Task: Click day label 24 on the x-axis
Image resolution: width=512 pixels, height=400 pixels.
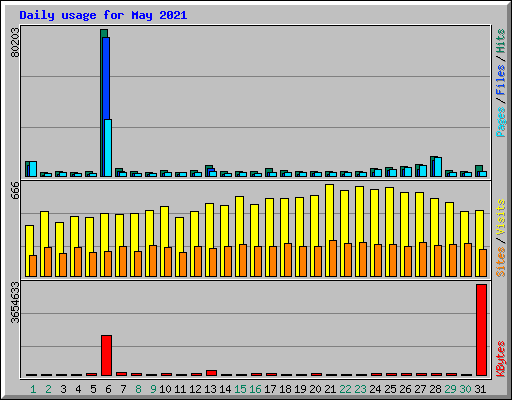Action: 375,389
